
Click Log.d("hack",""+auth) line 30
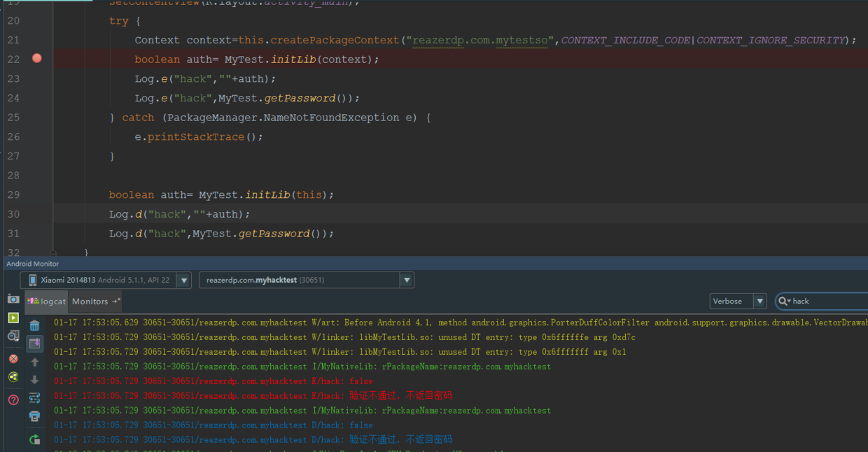[x=179, y=214]
